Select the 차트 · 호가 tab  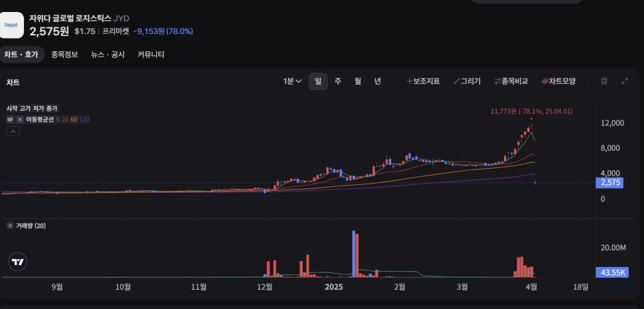tap(21, 54)
